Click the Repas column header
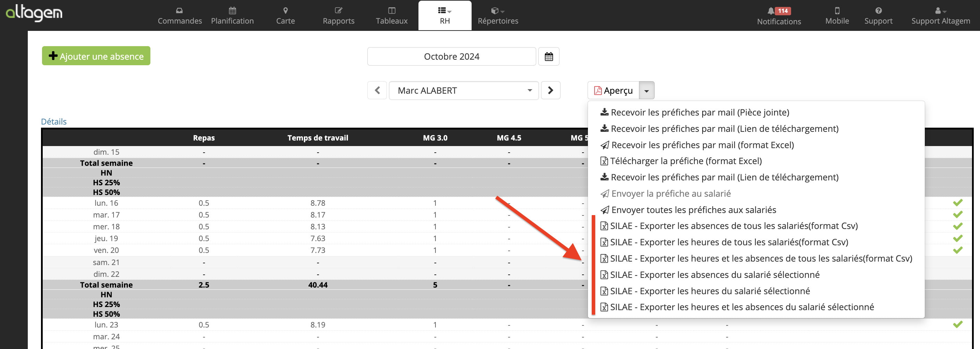This screenshot has height=349, width=980. (204, 138)
